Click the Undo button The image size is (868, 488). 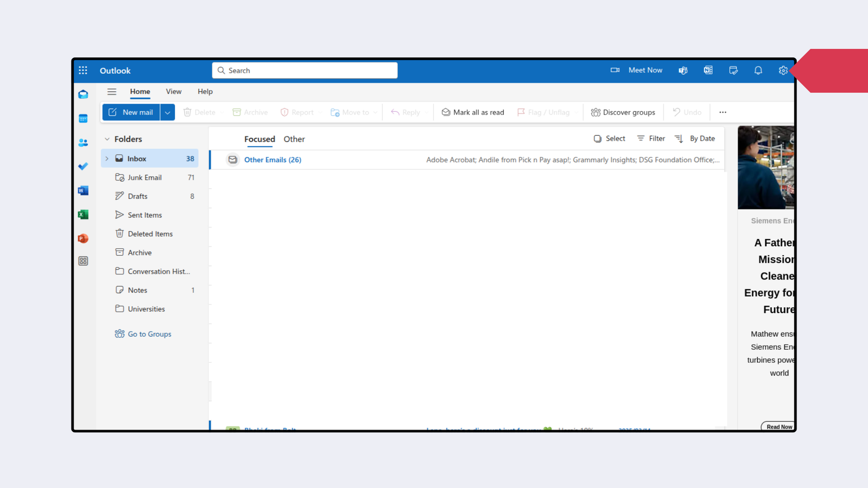(x=687, y=112)
